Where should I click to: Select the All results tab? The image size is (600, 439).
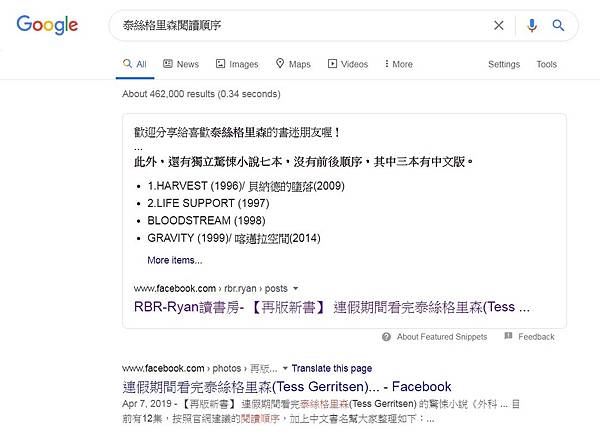pyautogui.click(x=135, y=64)
